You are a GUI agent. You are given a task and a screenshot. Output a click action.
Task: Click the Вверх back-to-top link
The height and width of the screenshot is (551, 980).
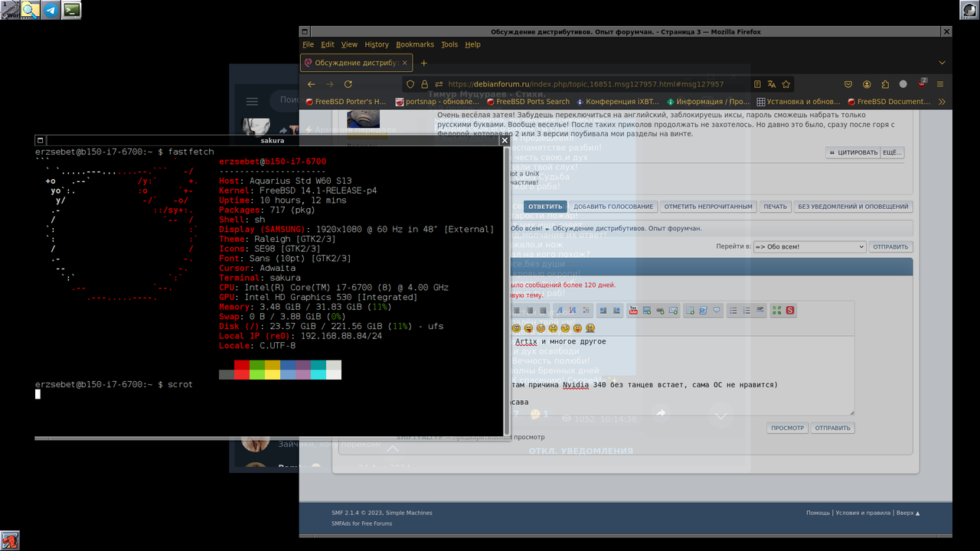click(x=908, y=513)
